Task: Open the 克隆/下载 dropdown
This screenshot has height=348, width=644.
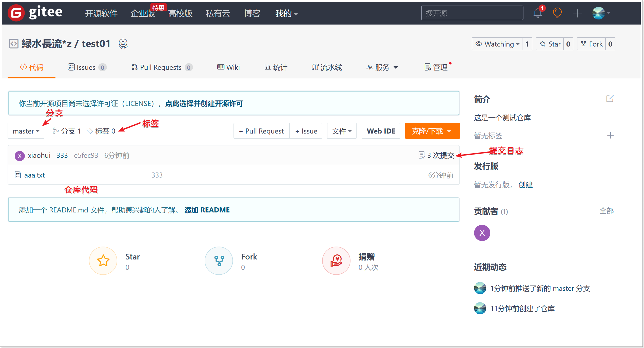Action: (x=432, y=131)
